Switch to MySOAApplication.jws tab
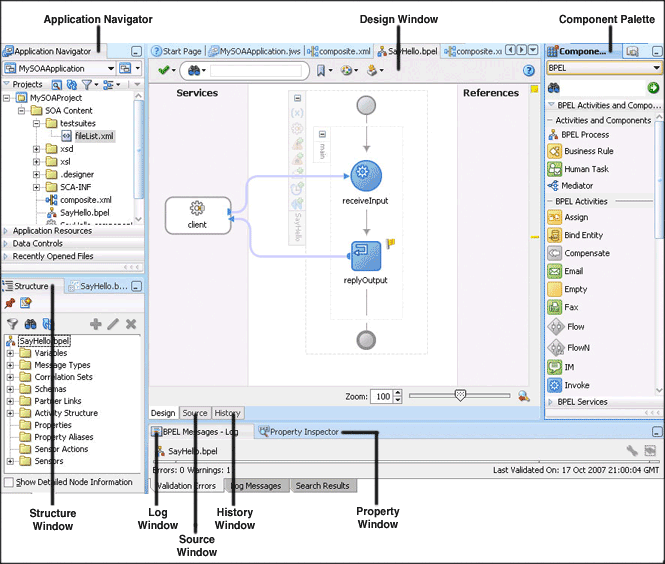Image resolution: width=665 pixels, height=564 pixels. coord(255,51)
